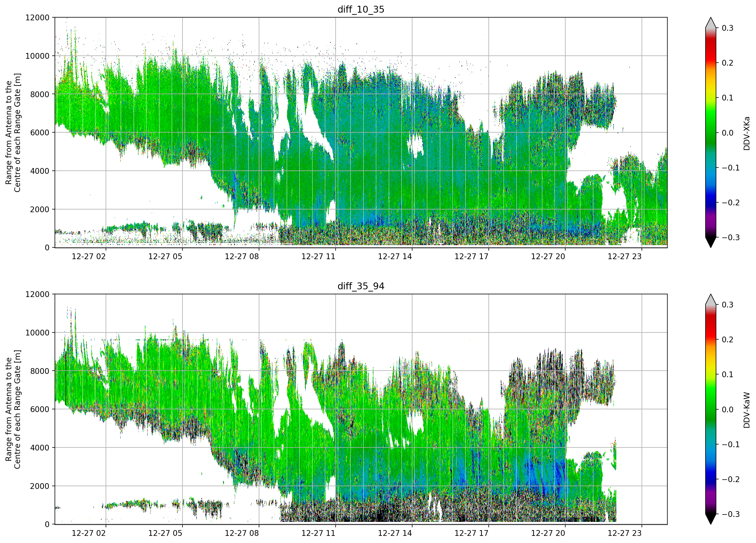Click the 0.1 tick on DDV-XKa colorbar
Viewport: 756px width, 543px height.
tap(727, 98)
